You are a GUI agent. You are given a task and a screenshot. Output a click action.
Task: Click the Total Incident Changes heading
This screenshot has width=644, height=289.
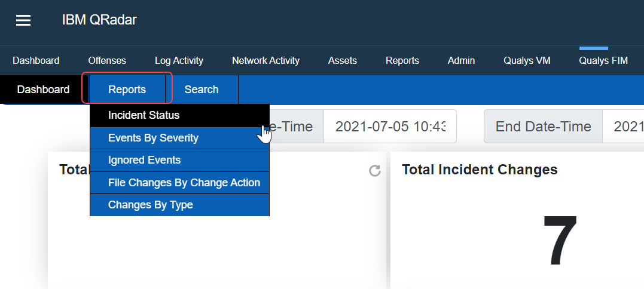tap(480, 170)
